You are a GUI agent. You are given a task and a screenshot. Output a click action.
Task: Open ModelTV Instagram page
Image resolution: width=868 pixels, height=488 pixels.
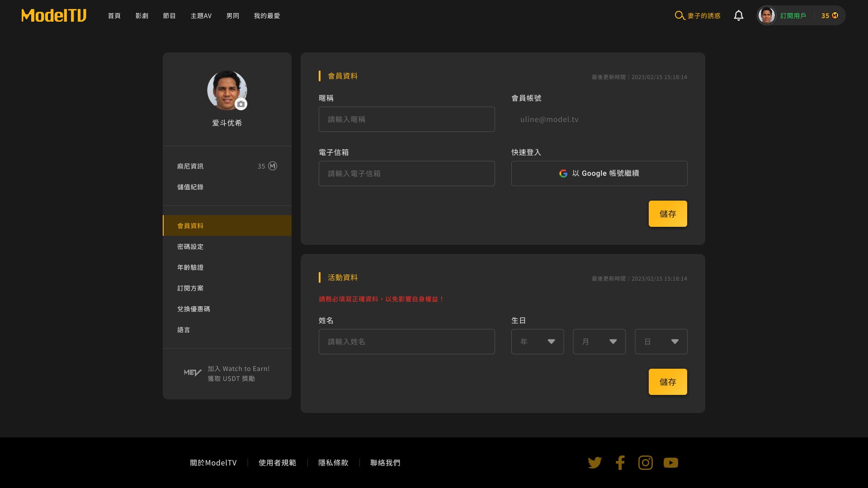pos(645,463)
